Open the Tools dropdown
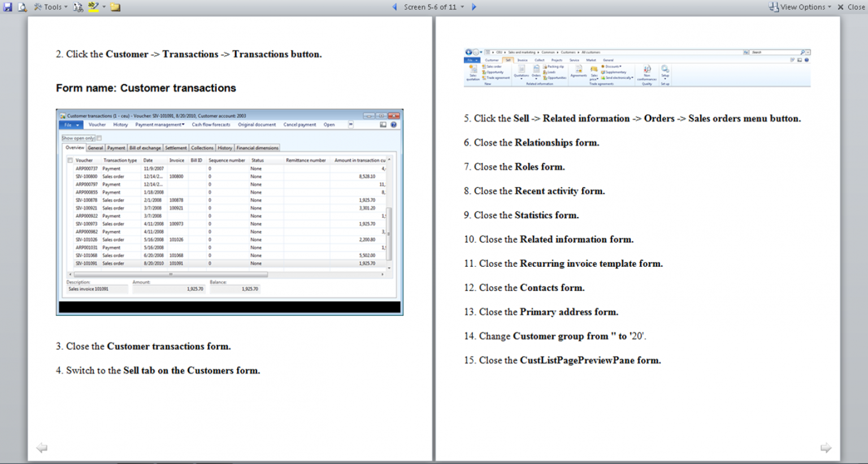The height and width of the screenshot is (464, 868). tap(50, 7)
